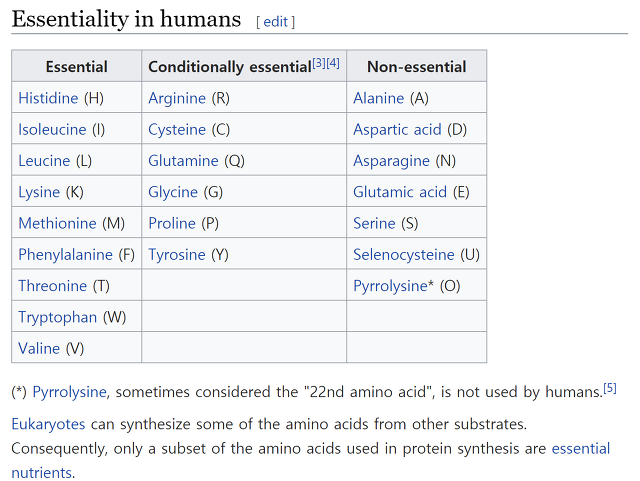The height and width of the screenshot is (481, 640).
Task: Click the Valine link
Action: (39, 349)
